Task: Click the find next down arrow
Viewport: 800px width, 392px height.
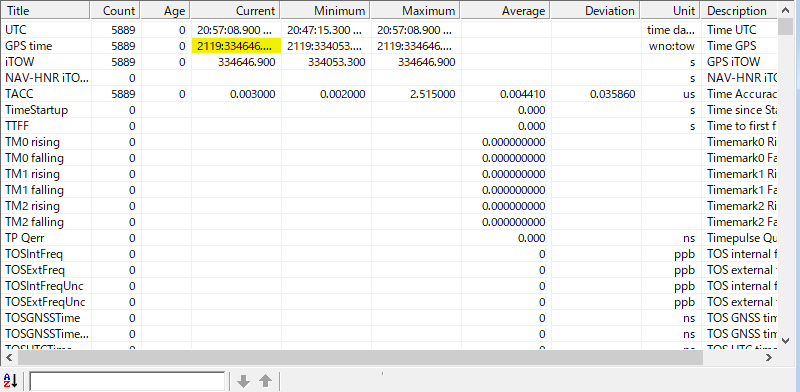Action: pyautogui.click(x=244, y=381)
